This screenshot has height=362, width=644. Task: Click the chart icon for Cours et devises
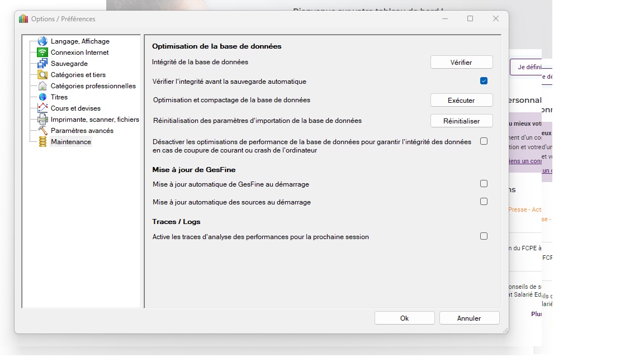click(42, 108)
